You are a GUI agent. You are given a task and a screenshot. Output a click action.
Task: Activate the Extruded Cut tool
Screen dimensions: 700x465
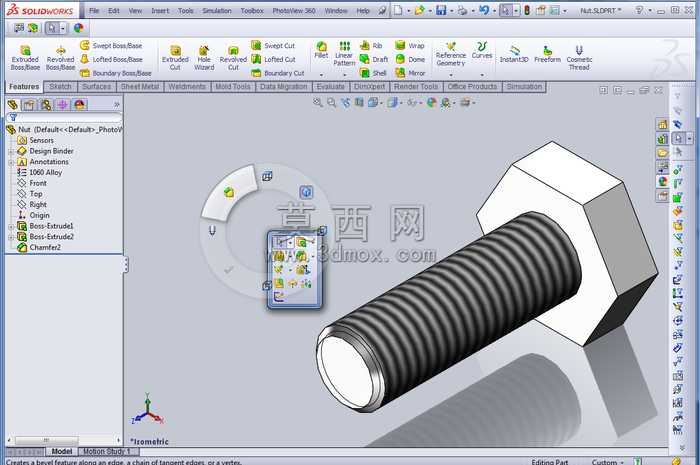tap(175, 58)
